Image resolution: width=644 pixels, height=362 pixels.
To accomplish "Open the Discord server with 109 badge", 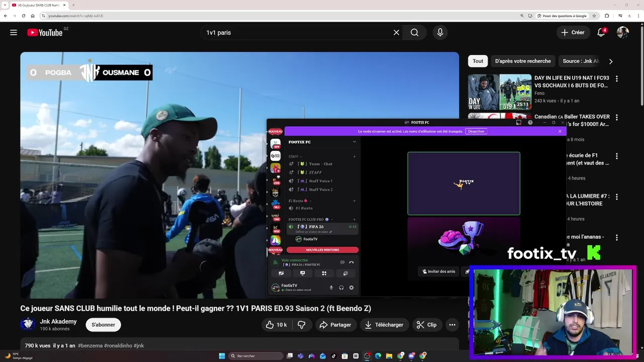I will (x=275, y=143).
